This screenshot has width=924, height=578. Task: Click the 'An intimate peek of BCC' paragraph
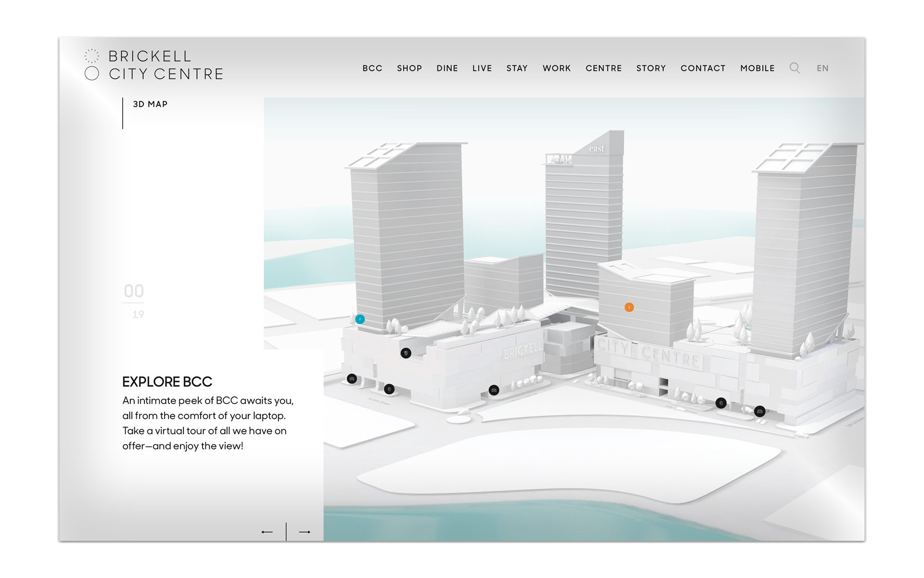point(208,423)
